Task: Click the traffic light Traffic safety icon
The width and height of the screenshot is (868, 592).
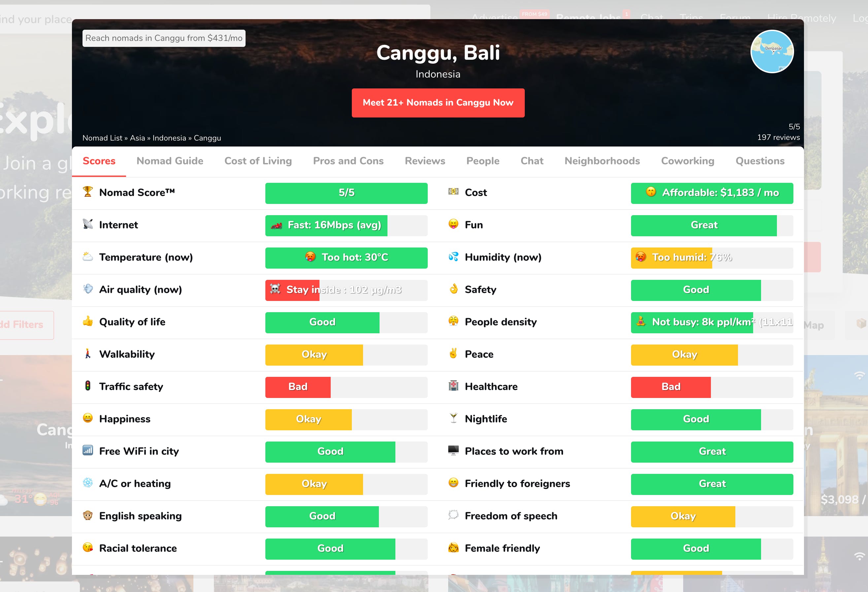Action: pyautogui.click(x=88, y=386)
